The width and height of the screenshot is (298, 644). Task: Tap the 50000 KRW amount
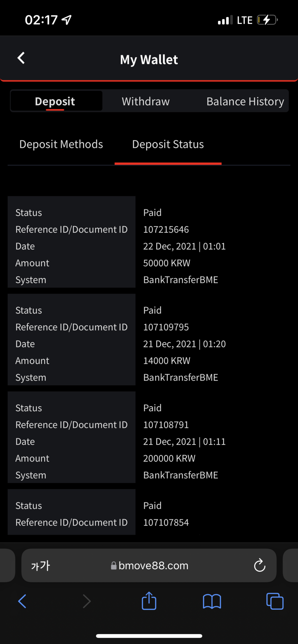pos(167,263)
